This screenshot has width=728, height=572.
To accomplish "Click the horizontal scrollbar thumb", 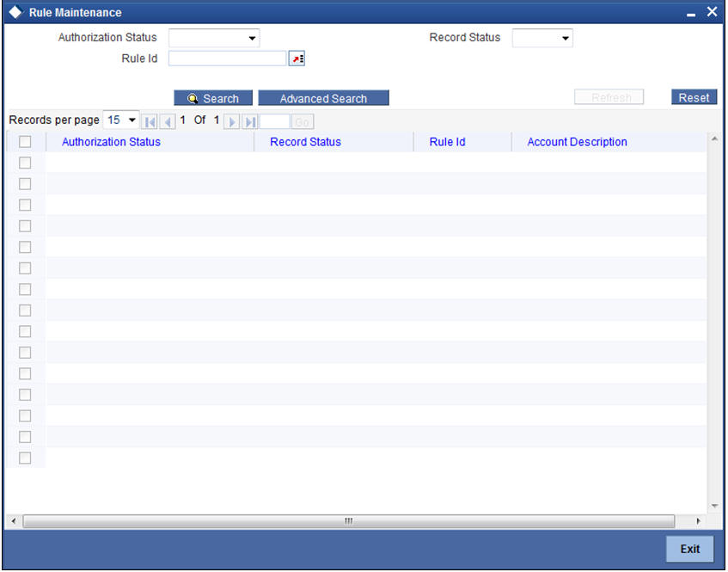I will tap(349, 521).
